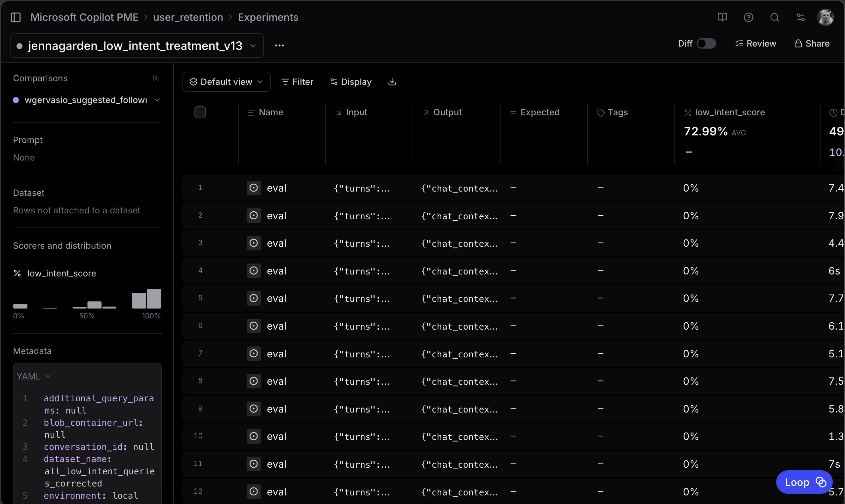This screenshot has height=504, width=845.
Task: Collapse the left sidebar panel
Action: pos(16,17)
